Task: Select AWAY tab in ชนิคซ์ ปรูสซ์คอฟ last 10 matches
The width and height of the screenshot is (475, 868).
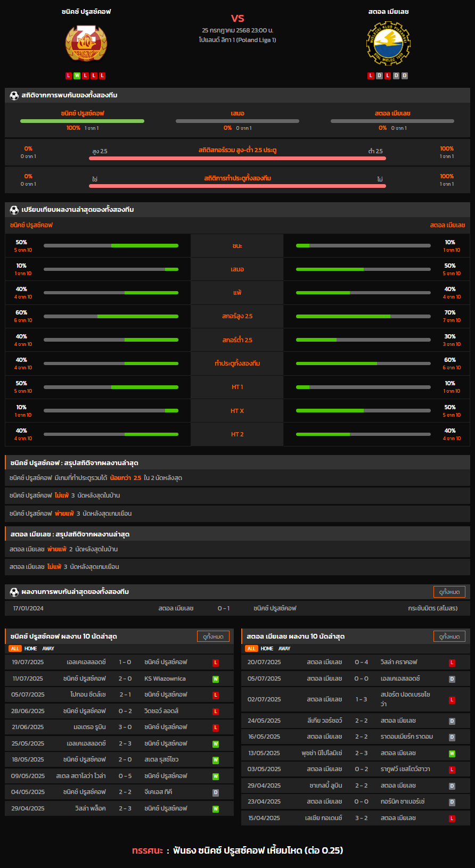Action: pos(48,649)
